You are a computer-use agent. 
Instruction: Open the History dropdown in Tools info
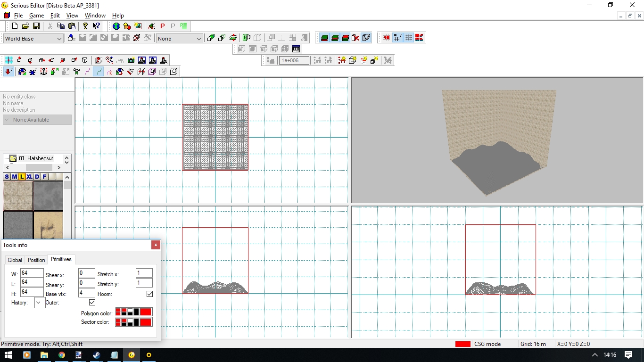click(40, 303)
